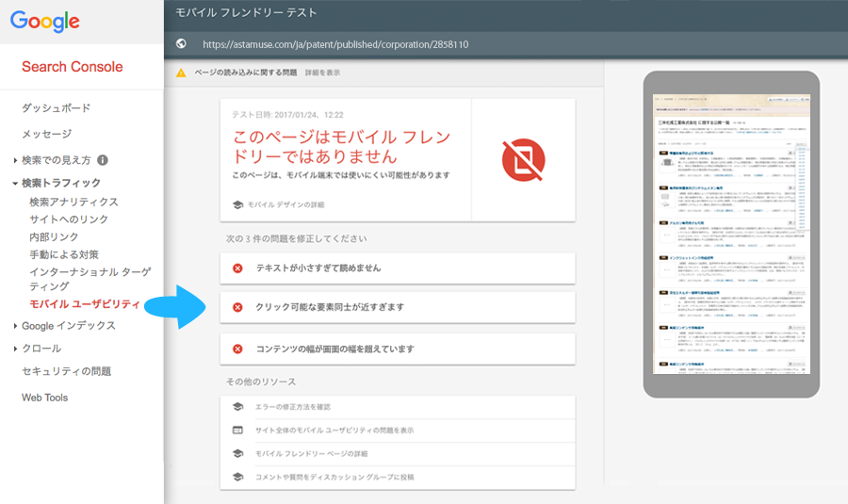Image resolution: width=848 pixels, height=504 pixels.
Task: Open モバイル フレンドリー ページの詳細 link
Action: [x=312, y=453]
